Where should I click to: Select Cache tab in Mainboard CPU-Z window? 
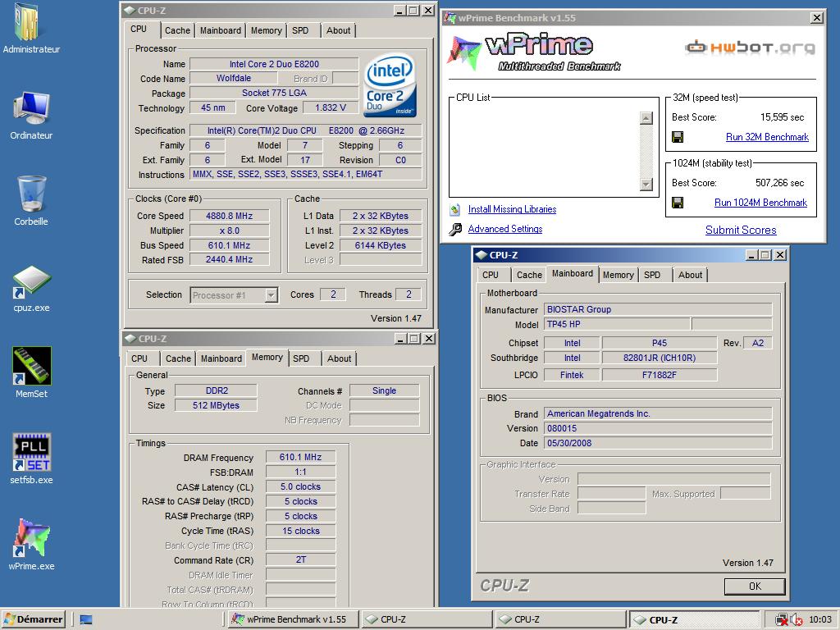[529, 275]
